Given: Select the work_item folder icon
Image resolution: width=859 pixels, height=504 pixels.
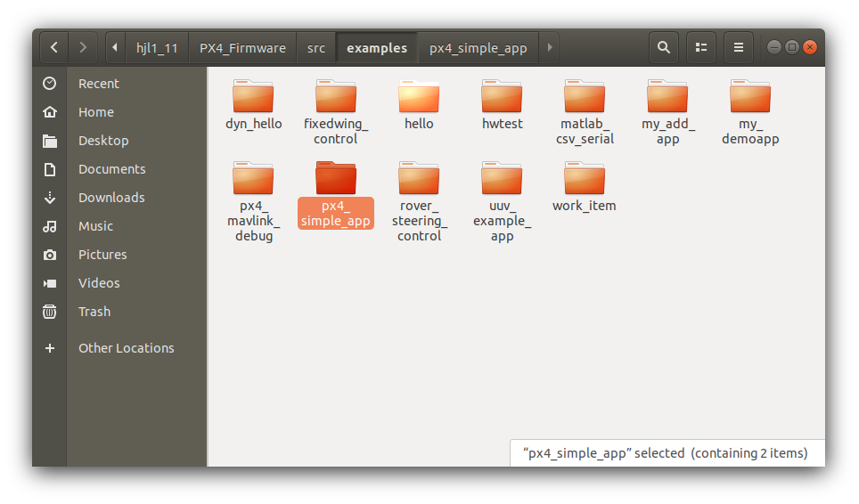Looking at the screenshot, I should (x=585, y=178).
